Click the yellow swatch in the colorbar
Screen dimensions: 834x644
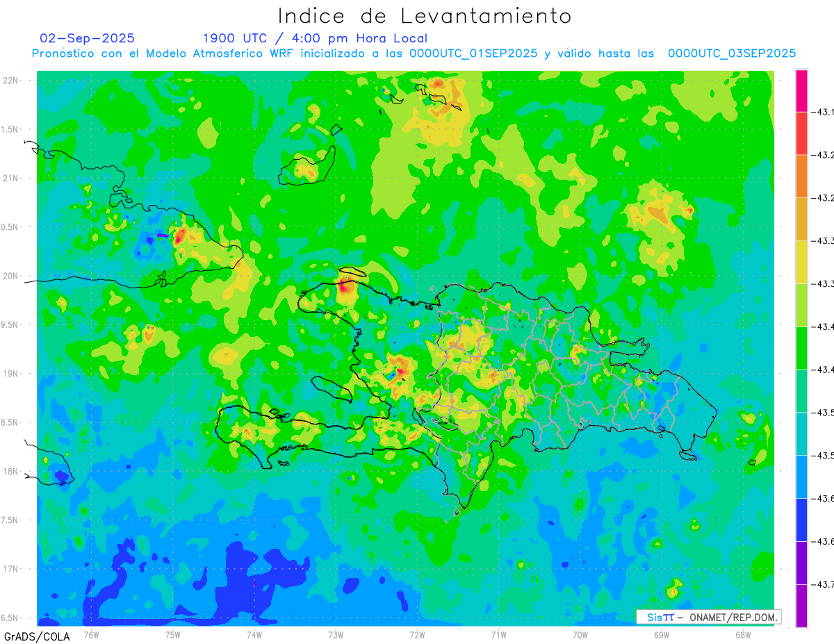click(801, 262)
